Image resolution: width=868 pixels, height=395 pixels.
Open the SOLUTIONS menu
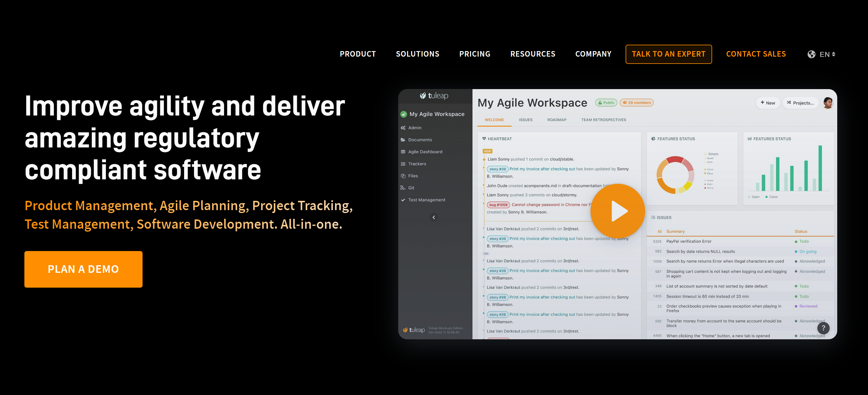[x=417, y=54]
